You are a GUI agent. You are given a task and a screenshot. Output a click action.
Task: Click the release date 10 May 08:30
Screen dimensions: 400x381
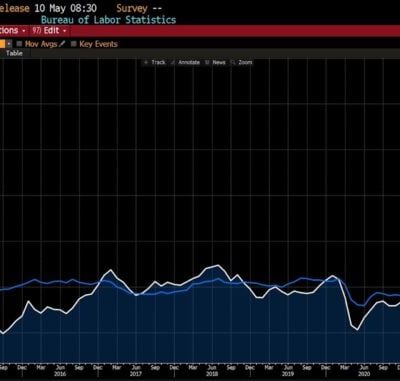[x=66, y=8]
